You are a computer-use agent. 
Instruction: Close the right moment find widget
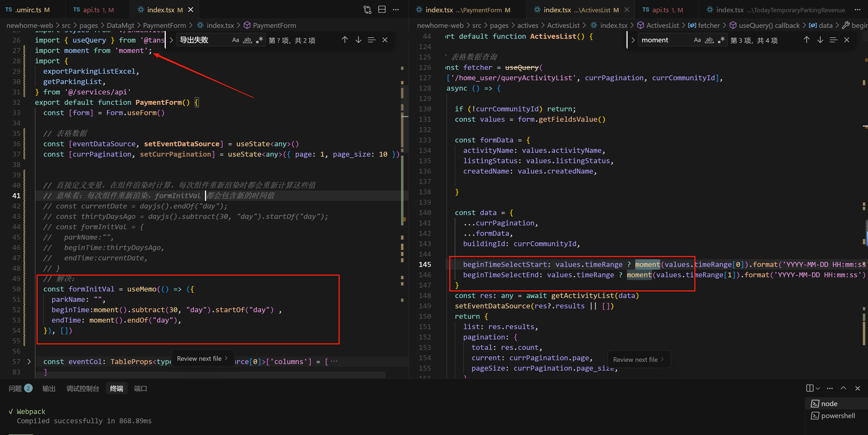click(x=847, y=40)
